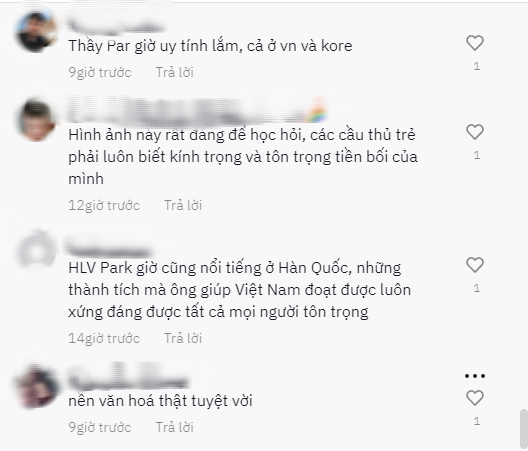528x451 pixels.
Task: Reply to the "nền văn hoá" comment
Action: click(x=174, y=427)
